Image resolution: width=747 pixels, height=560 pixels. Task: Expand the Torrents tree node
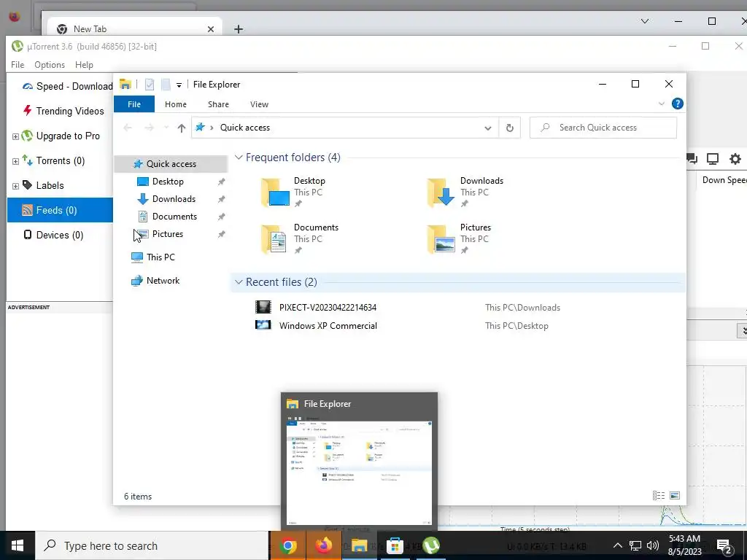pos(15,161)
